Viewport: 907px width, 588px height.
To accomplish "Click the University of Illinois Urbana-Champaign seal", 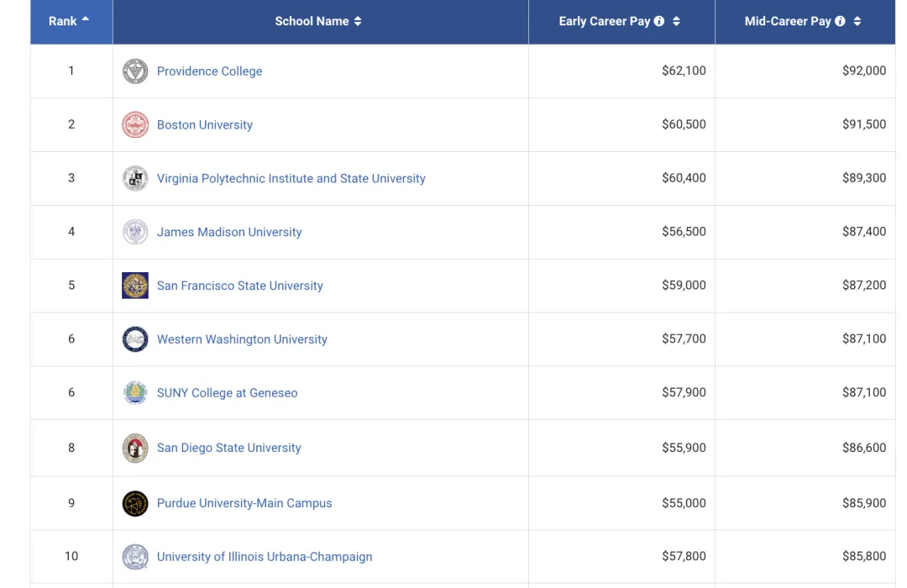I will [134, 557].
